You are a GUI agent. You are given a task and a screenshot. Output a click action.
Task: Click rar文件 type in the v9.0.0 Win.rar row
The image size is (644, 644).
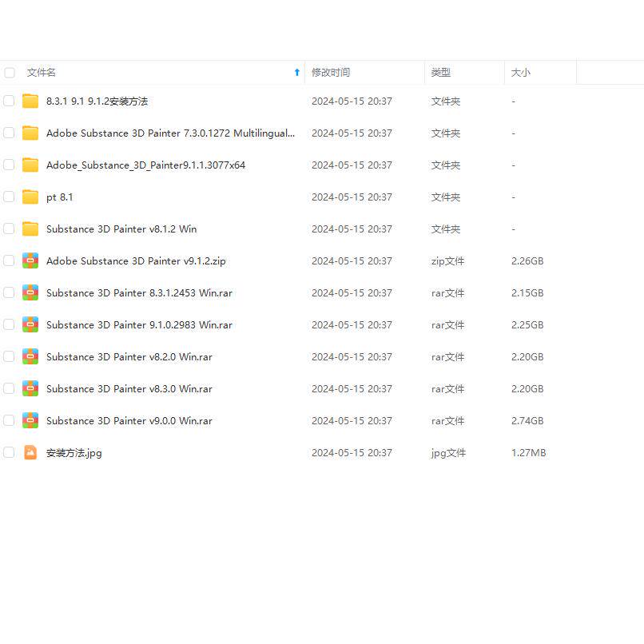[x=447, y=421]
